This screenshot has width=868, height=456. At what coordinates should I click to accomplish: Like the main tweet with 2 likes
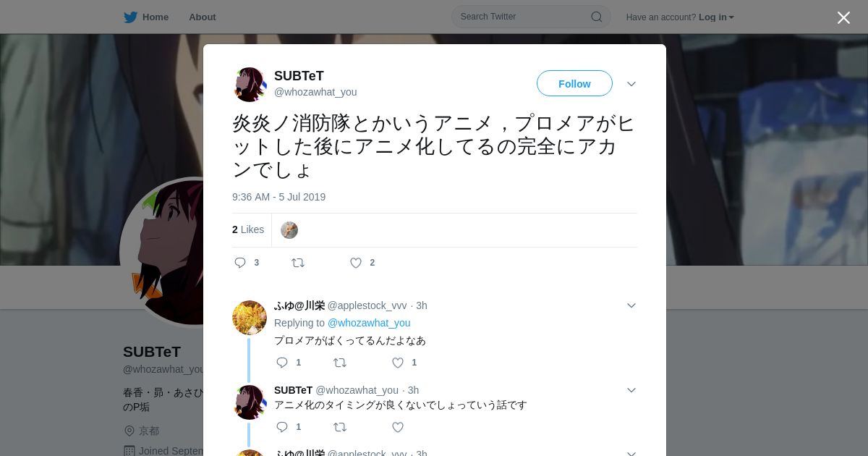coord(356,263)
